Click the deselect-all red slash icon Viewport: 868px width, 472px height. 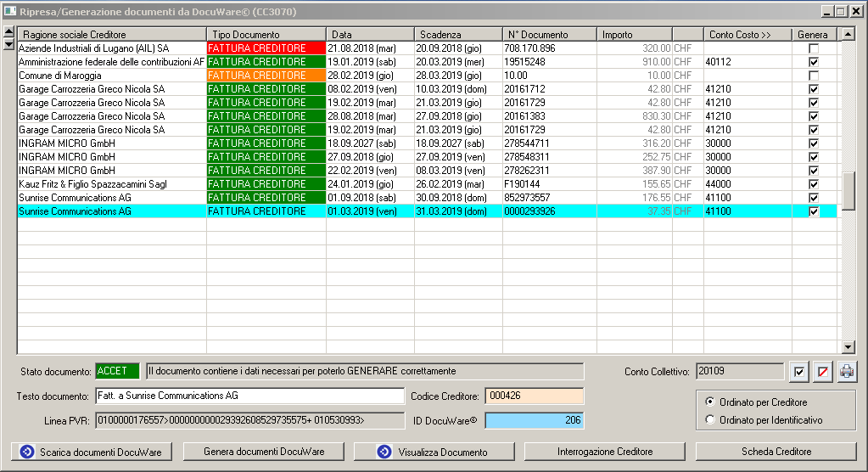coord(823,372)
